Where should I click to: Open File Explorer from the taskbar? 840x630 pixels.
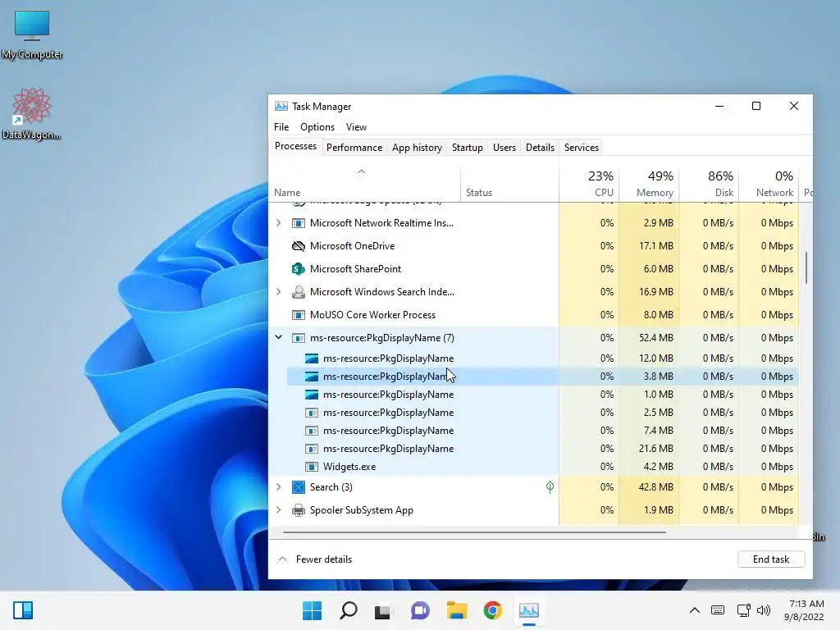(x=456, y=610)
